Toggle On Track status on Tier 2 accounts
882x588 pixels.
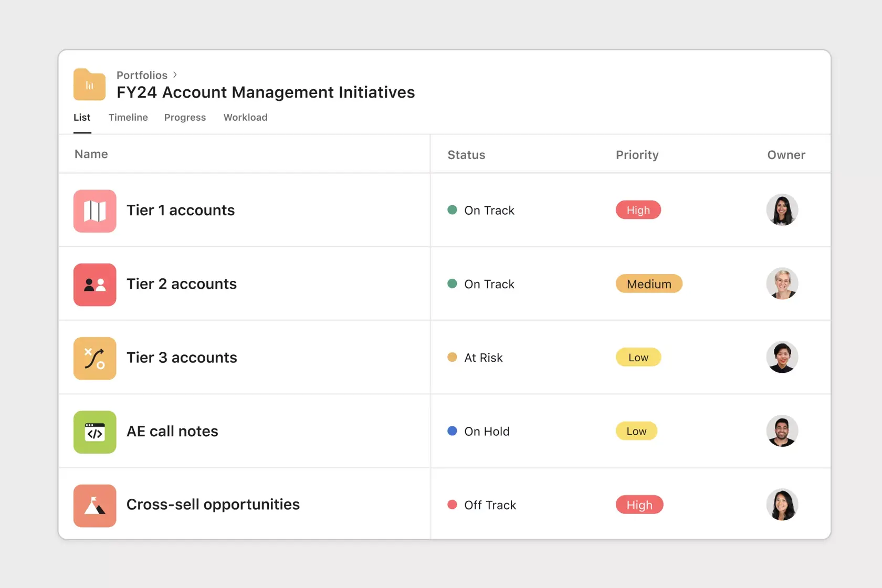452,283
